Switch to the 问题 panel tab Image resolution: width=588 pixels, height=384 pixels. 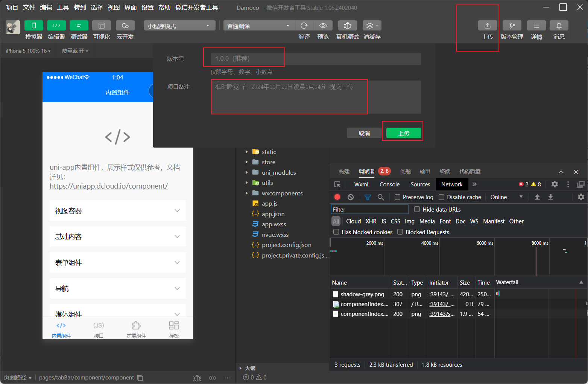coord(406,171)
